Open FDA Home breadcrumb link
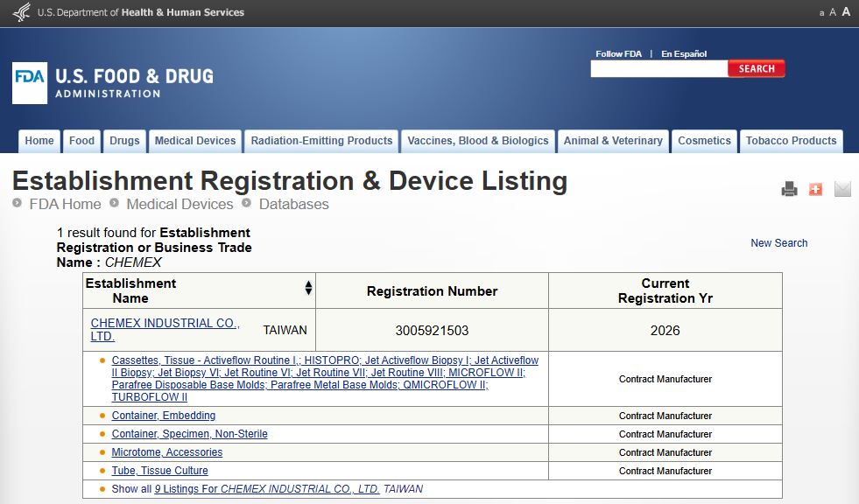 [65, 204]
